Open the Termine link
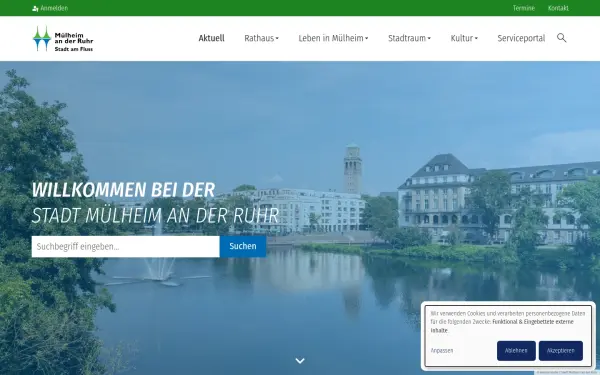The height and width of the screenshot is (375, 600). point(523,8)
